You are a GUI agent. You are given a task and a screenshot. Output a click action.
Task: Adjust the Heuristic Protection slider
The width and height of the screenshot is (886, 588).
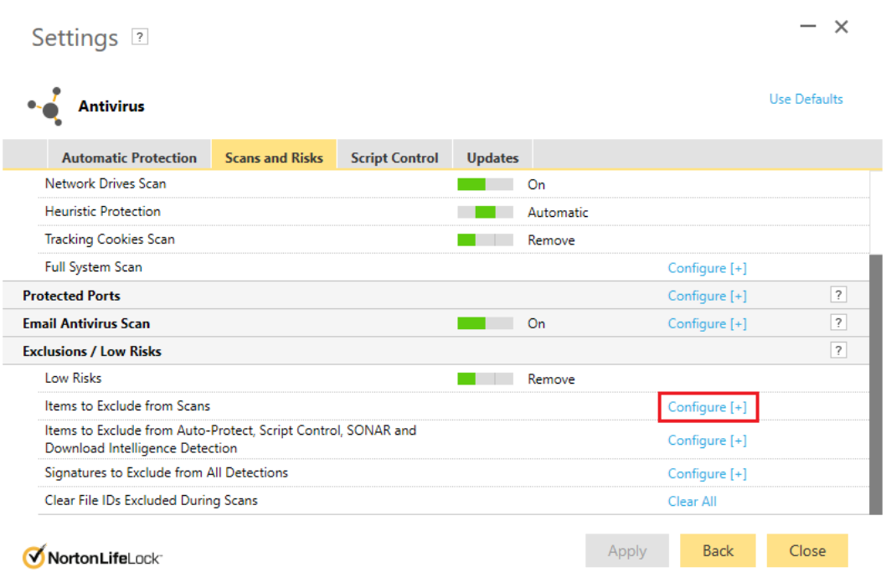[x=485, y=213]
